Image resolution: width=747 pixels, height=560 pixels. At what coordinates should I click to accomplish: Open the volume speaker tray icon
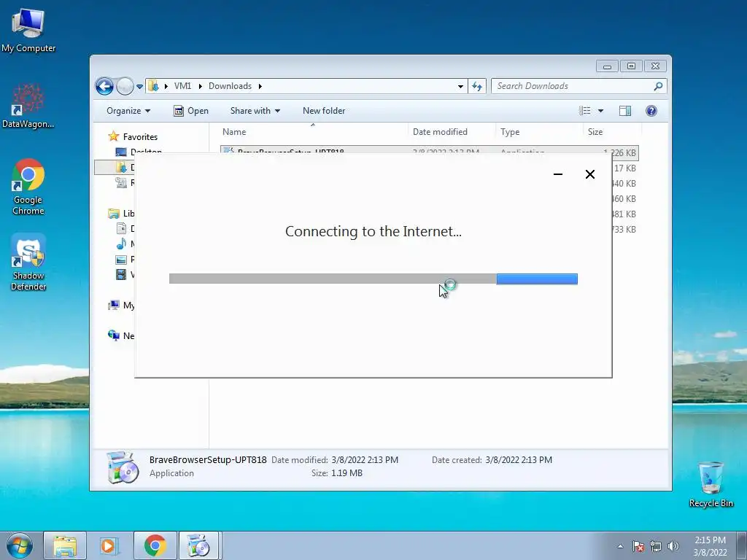pos(673,546)
